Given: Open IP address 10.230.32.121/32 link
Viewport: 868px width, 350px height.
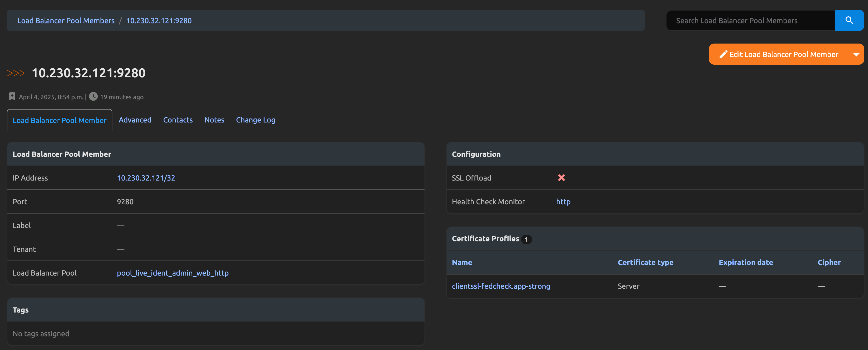Looking at the screenshot, I should pos(146,178).
